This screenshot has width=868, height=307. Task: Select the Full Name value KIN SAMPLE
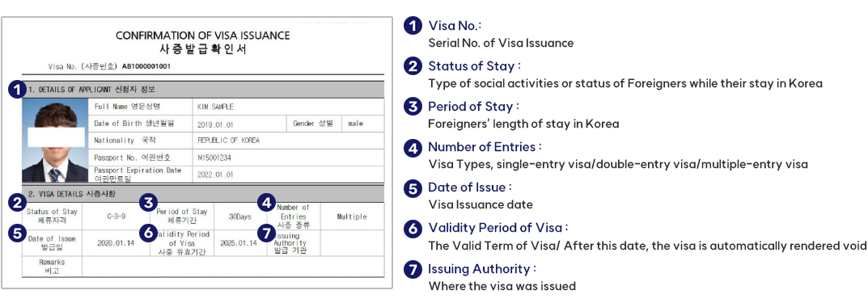pos(215,106)
